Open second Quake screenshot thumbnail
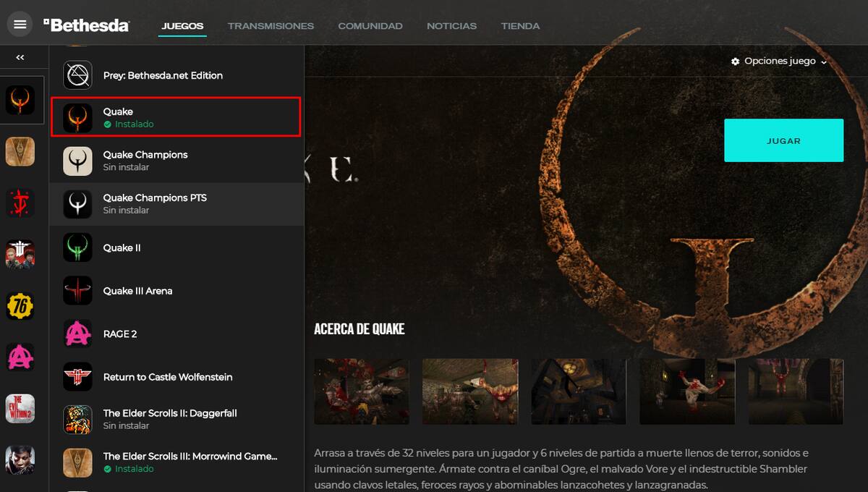The image size is (868, 492). pyautogui.click(x=470, y=391)
